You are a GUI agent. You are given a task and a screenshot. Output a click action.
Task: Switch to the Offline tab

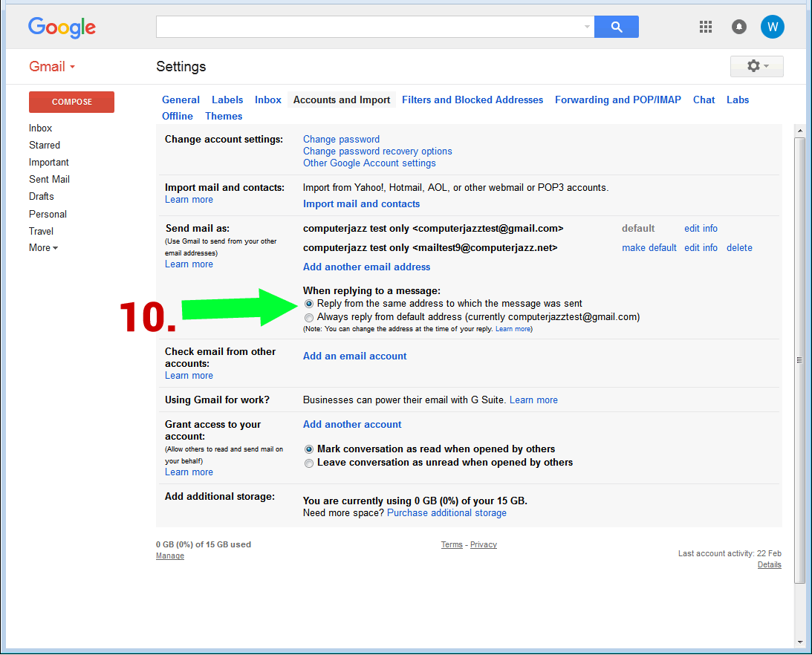click(177, 117)
